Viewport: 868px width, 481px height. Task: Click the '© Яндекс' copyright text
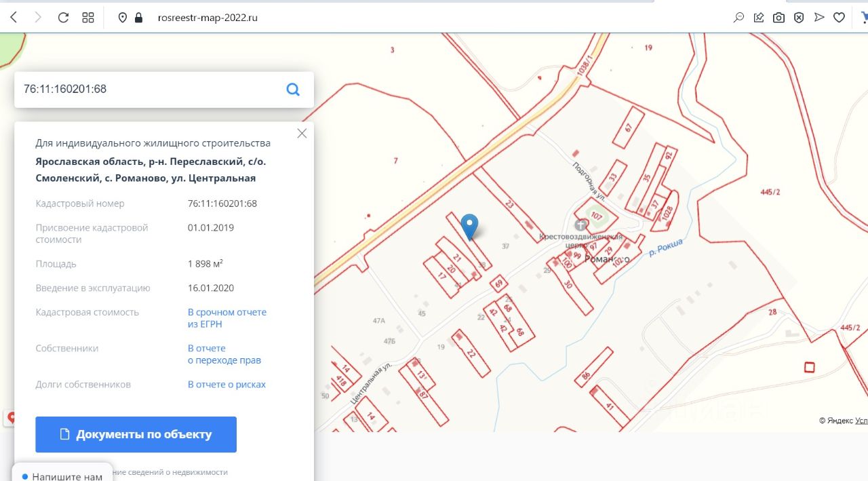835,421
